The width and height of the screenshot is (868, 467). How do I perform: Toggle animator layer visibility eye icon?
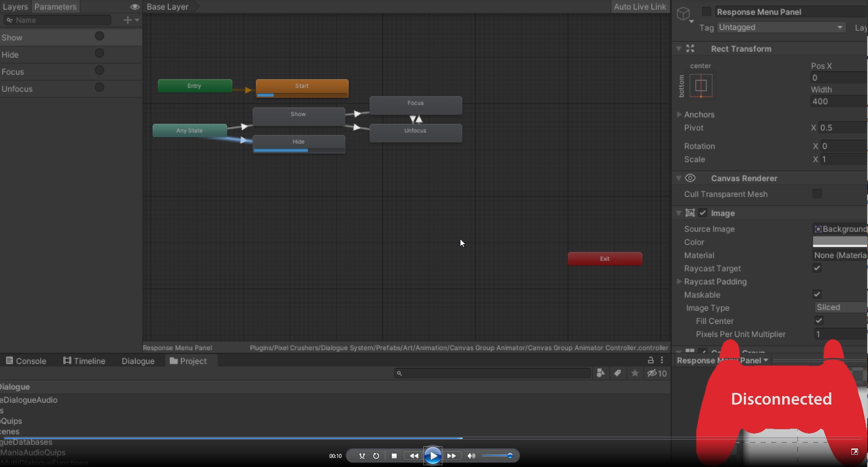(135, 7)
